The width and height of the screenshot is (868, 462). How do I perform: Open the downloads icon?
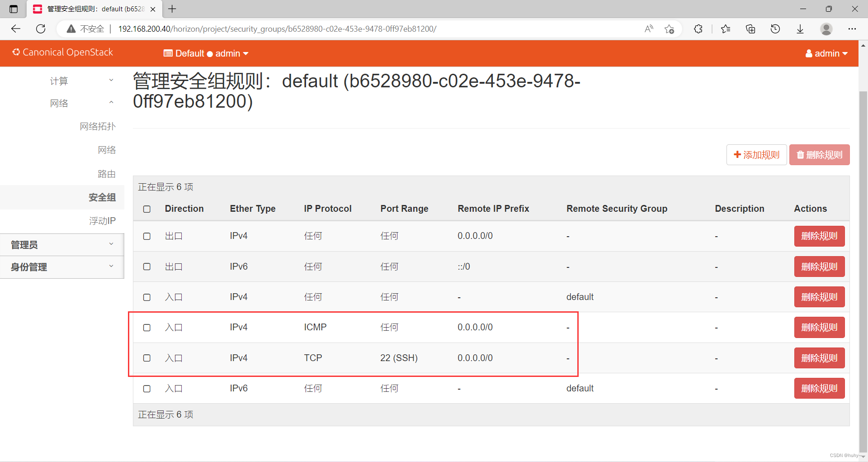pos(800,29)
